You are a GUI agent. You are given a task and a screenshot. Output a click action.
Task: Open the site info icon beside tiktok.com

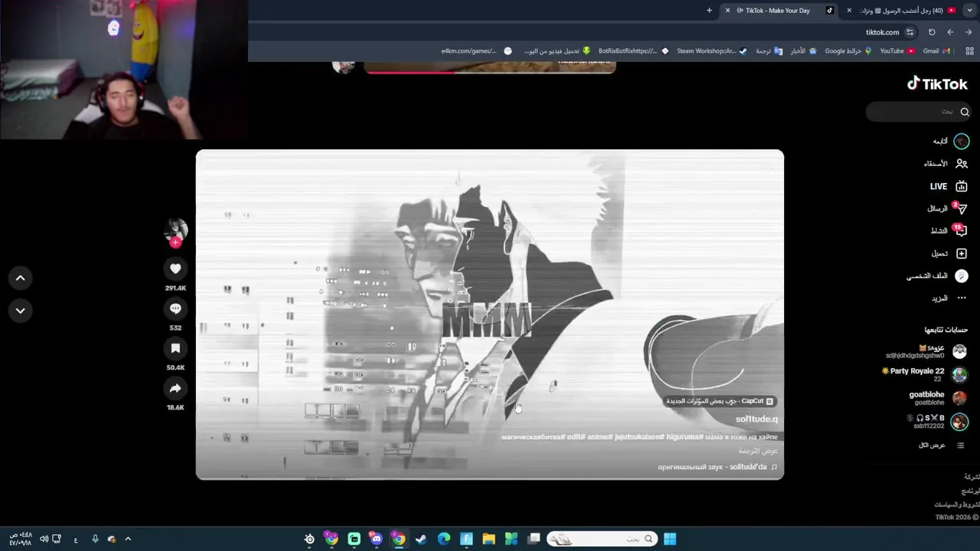pos(910,32)
